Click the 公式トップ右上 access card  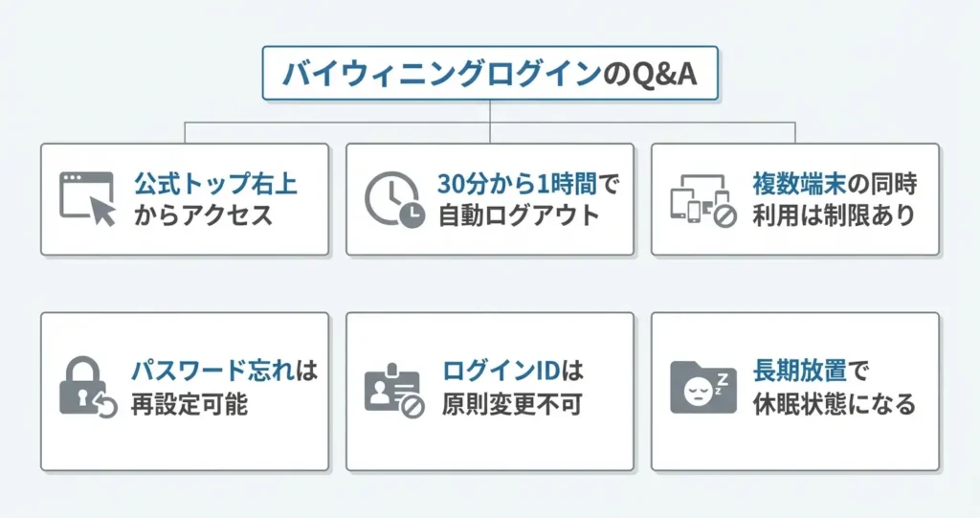click(185, 239)
